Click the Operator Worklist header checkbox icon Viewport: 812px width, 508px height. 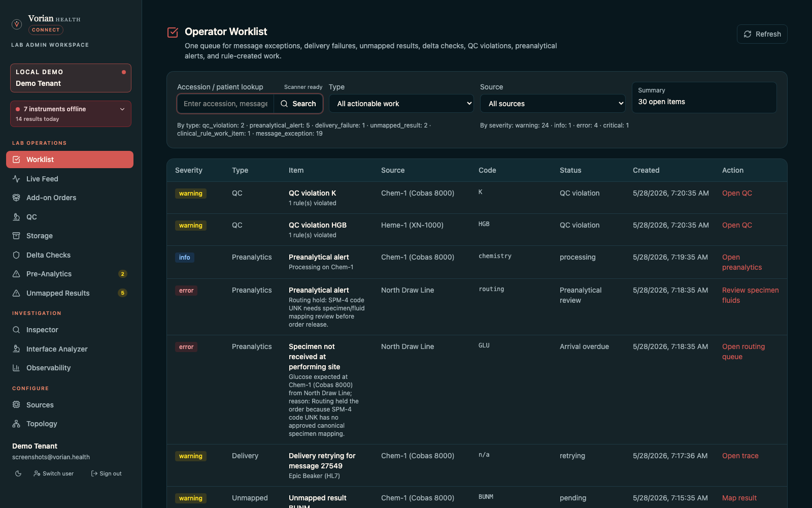[173, 33]
